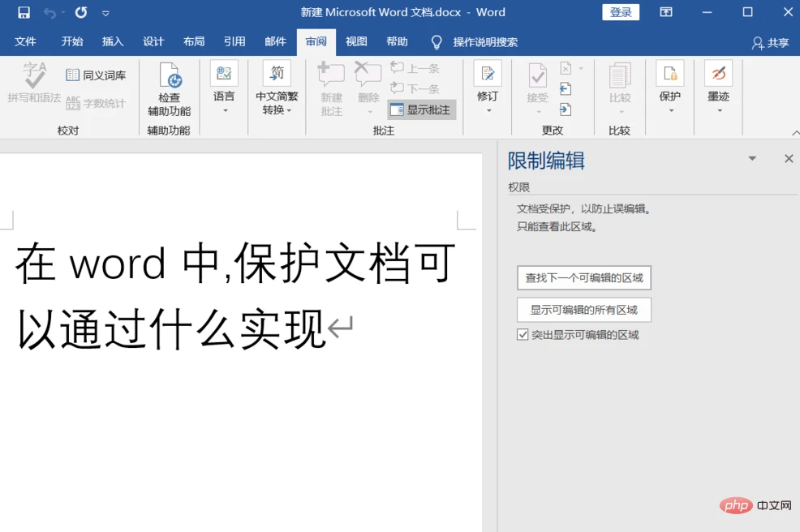800x532 pixels.
Task: Open the 保护 protect dropdown
Action: 670,88
